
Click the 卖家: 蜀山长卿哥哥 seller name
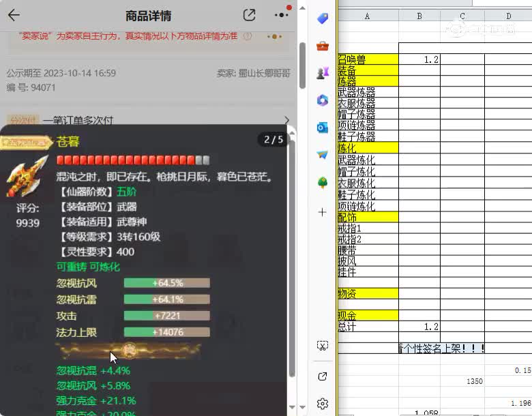pyautogui.click(x=254, y=73)
